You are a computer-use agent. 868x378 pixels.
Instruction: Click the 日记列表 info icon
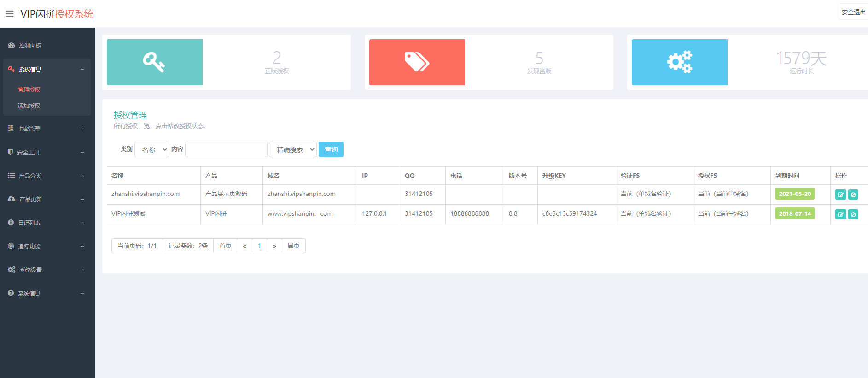(11, 222)
